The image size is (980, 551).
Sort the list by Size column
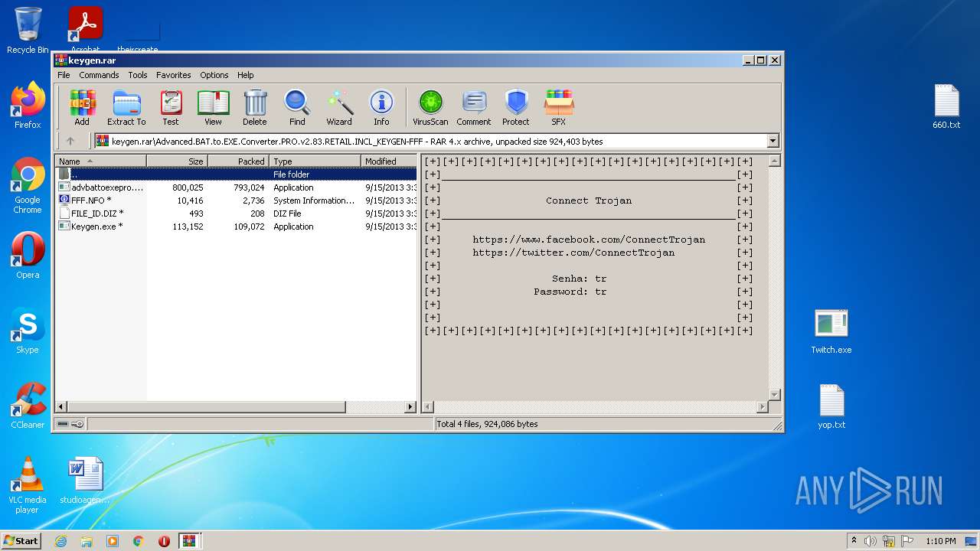[177, 161]
